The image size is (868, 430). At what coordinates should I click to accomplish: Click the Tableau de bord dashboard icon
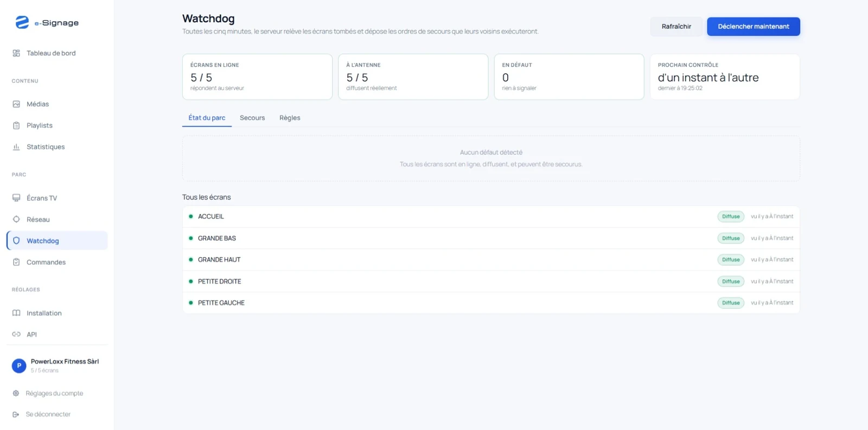pyautogui.click(x=16, y=53)
